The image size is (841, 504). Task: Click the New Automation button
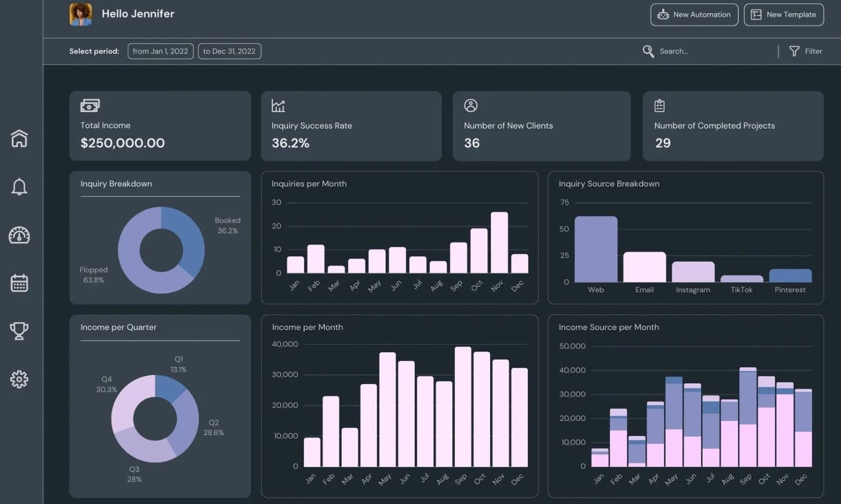tap(694, 14)
